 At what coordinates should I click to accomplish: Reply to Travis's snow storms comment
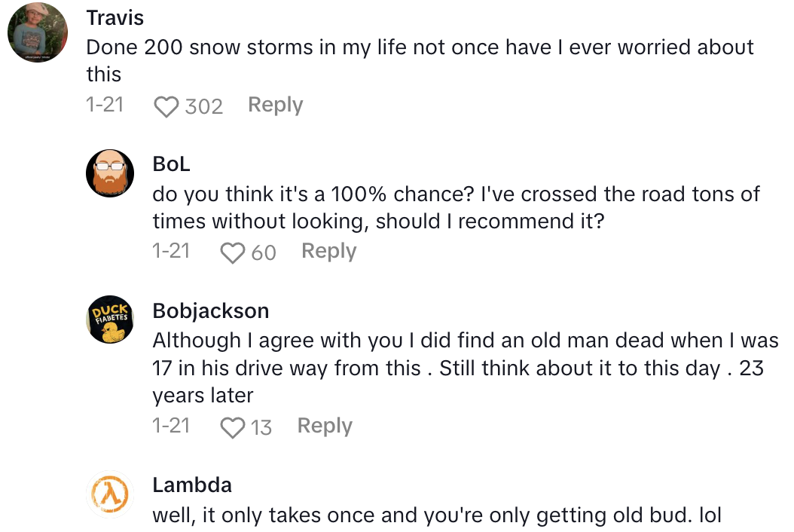click(x=275, y=105)
